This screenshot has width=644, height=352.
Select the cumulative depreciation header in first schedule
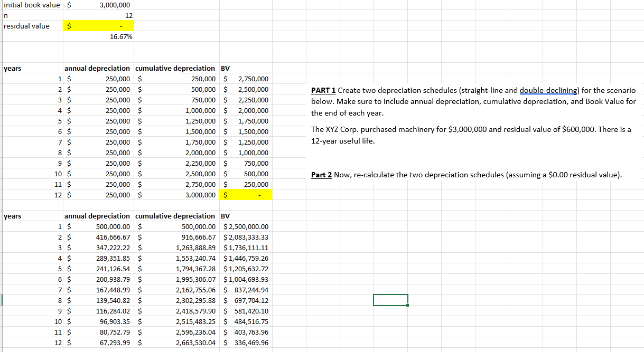click(175, 68)
